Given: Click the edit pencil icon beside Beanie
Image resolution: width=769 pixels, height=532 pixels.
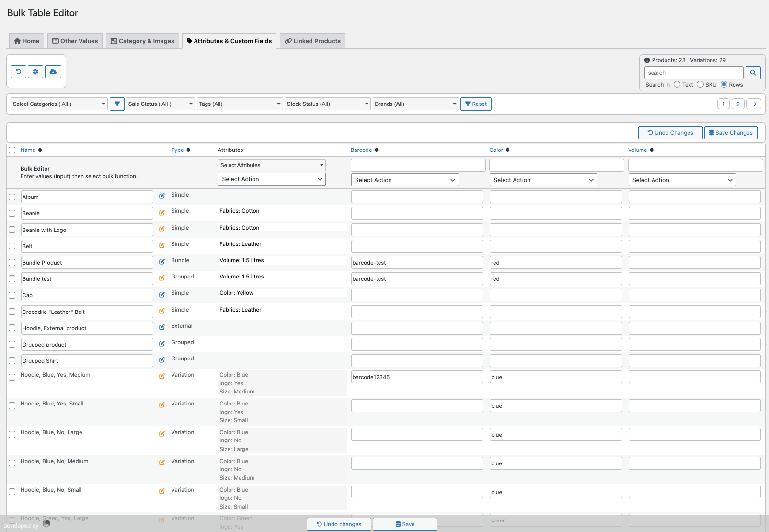Looking at the screenshot, I should pos(161,212).
